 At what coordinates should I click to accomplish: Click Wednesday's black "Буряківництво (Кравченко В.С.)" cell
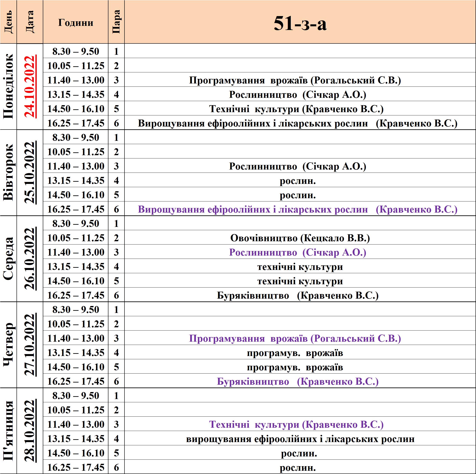pos(300,294)
